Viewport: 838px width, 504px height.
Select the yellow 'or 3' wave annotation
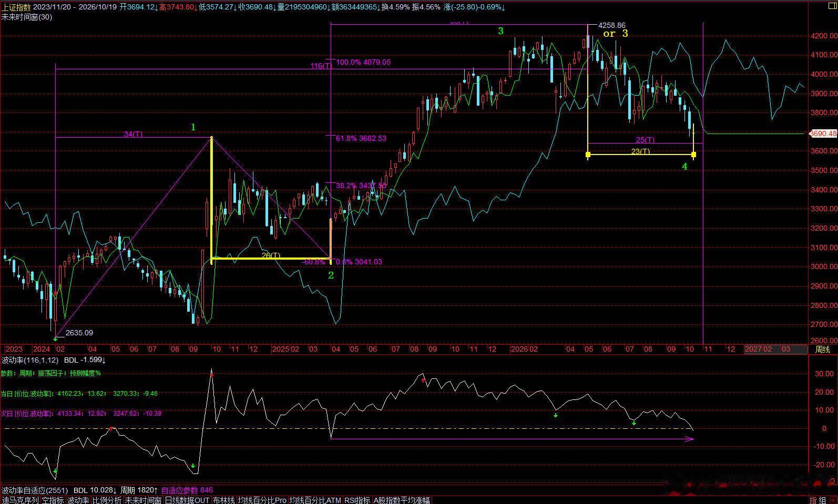tap(615, 33)
